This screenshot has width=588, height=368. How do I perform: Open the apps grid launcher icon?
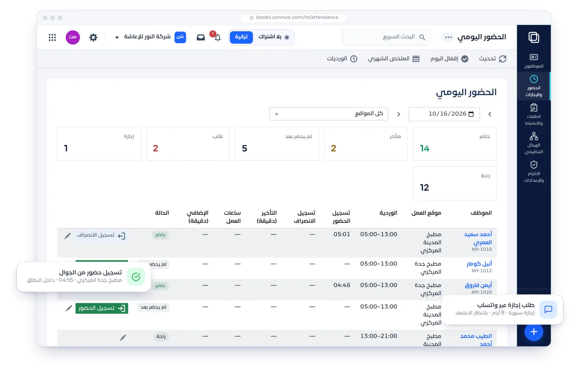52,37
